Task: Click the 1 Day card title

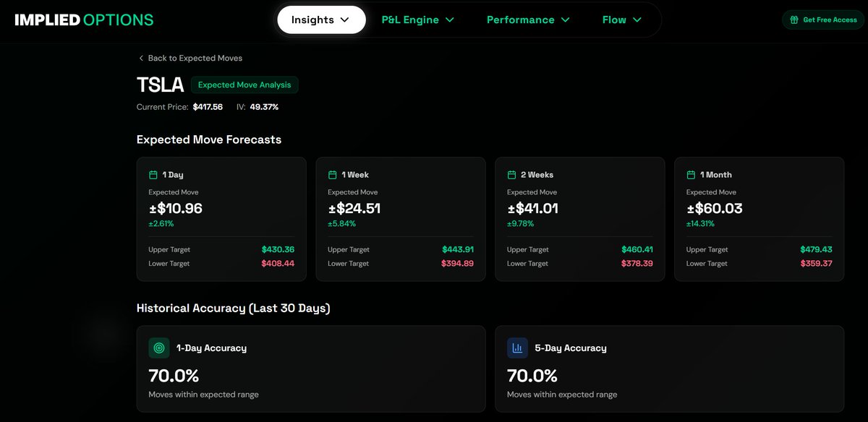Action: tap(173, 175)
